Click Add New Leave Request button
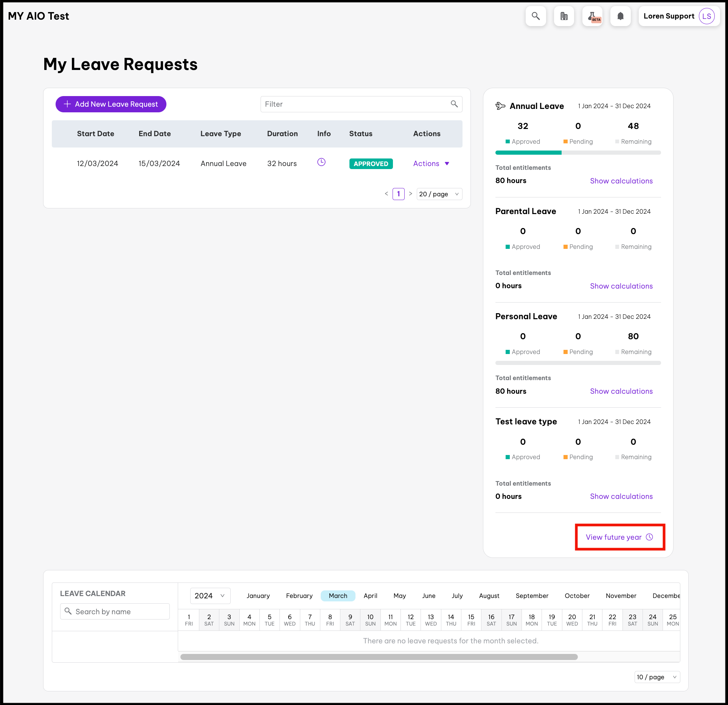This screenshot has width=728, height=705. point(111,104)
